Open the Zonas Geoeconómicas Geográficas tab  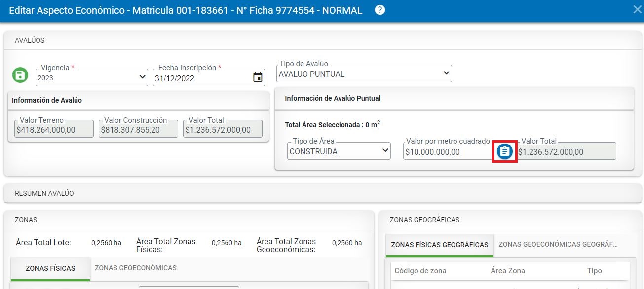[558, 244]
